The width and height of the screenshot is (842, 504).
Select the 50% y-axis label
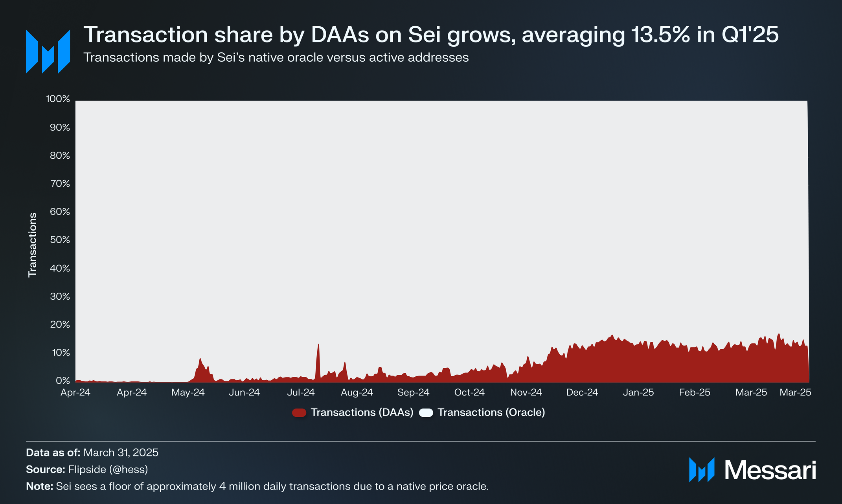tap(60, 240)
